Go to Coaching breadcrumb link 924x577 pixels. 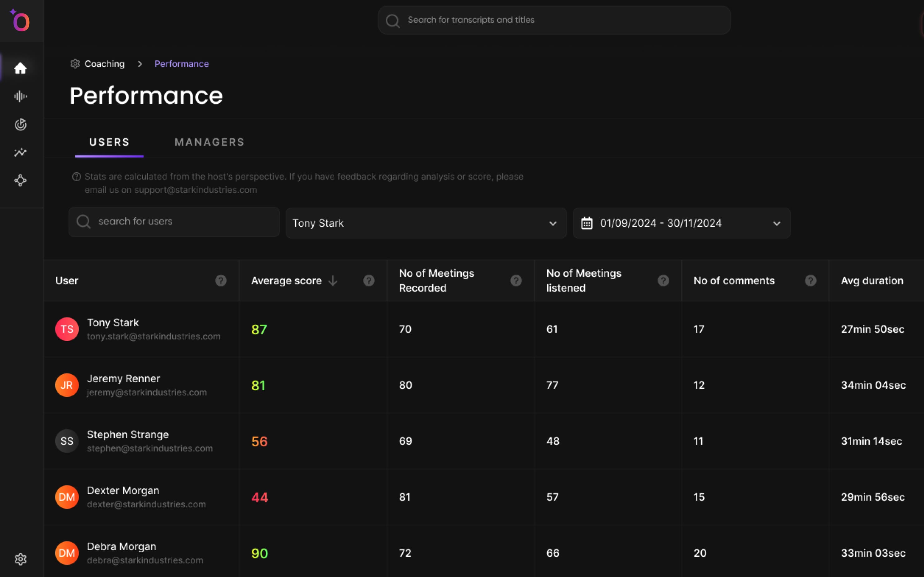click(104, 64)
